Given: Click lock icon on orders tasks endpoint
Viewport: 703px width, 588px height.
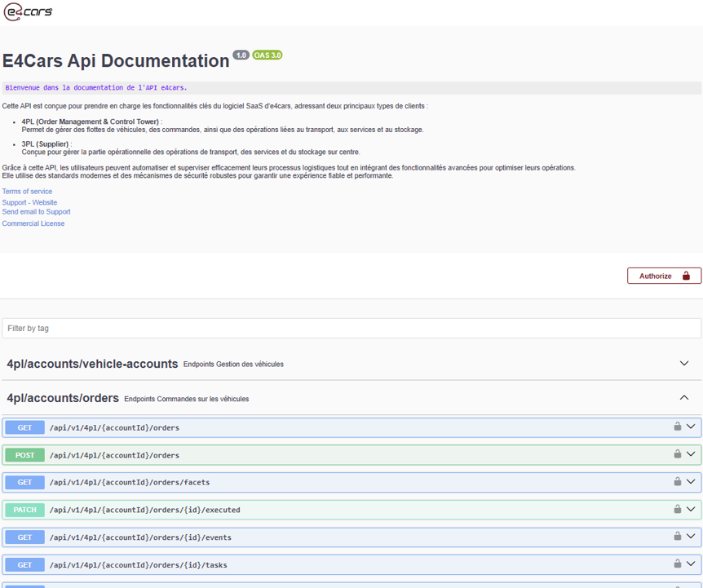Looking at the screenshot, I should point(677,564).
